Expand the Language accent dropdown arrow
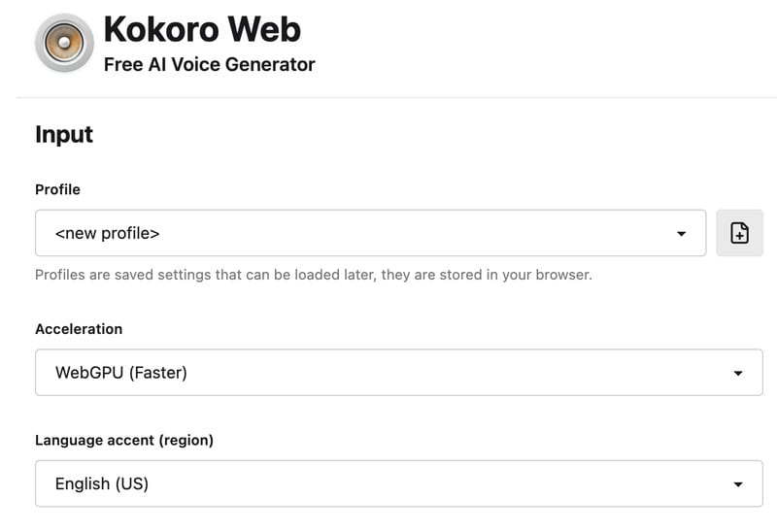This screenshot has height=532, width=777. 738,483
